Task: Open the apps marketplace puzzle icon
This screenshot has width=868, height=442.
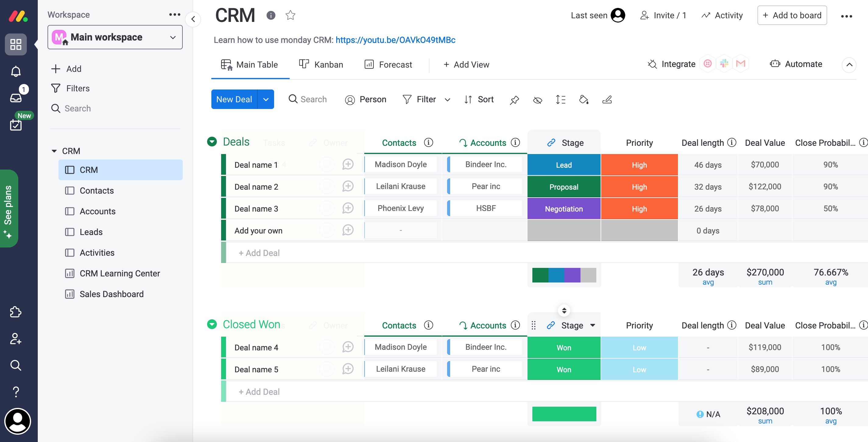Action: [x=16, y=312]
